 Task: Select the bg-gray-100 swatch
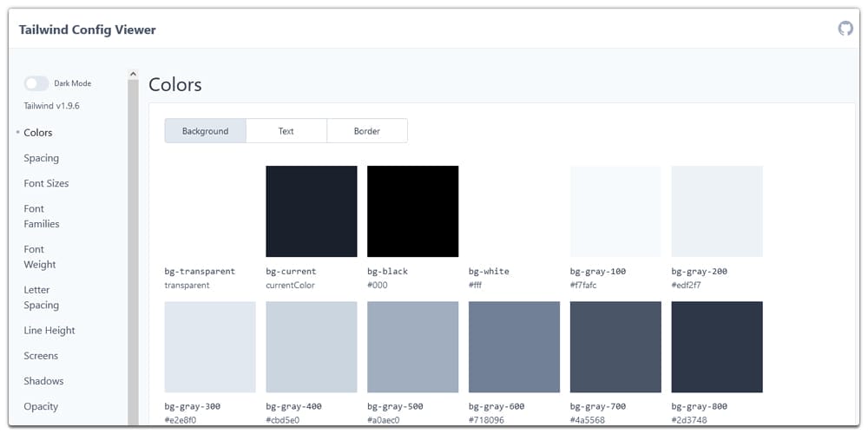615,212
